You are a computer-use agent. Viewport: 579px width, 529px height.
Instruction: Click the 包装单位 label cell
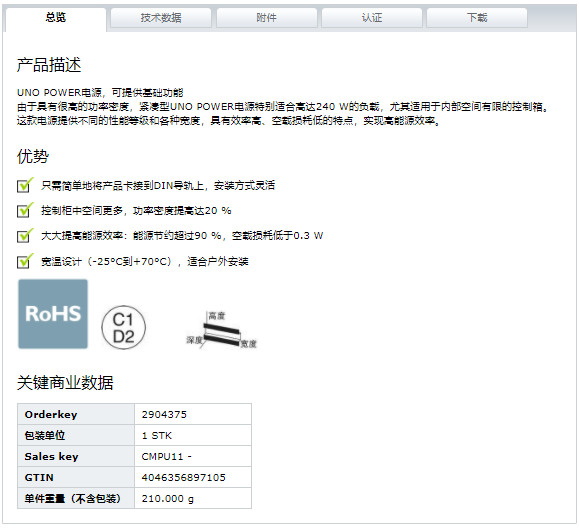pyautogui.click(x=76, y=435)
